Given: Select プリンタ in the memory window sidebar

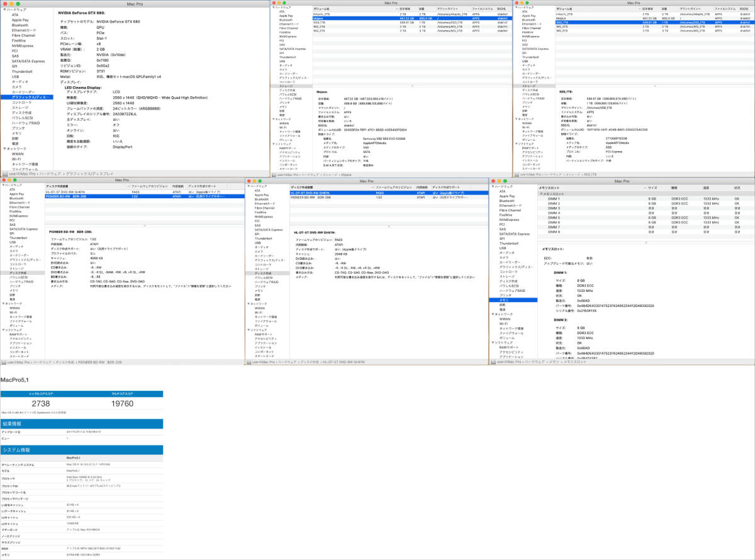Looking at the screenshot, I should 506,294.
